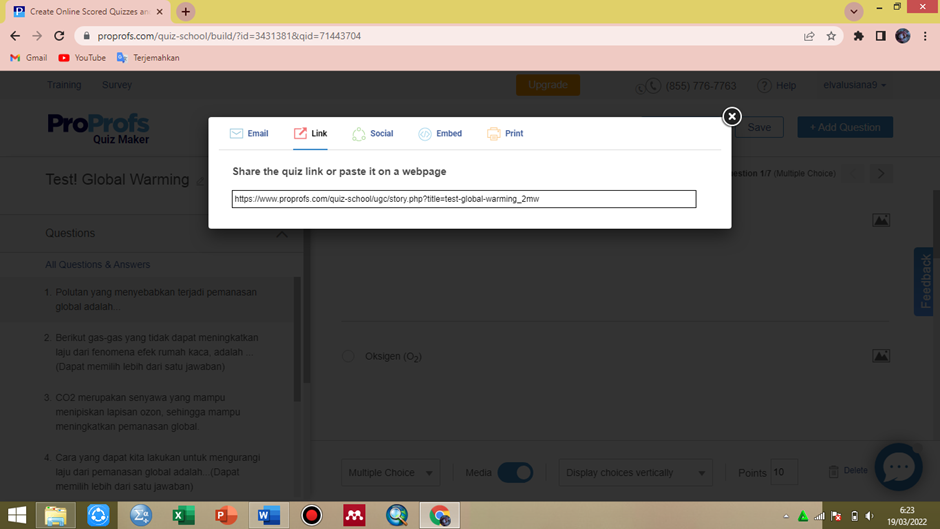Open the Help link
The width and height of the screenshot is (940, 529).
(x=776, y=86)
